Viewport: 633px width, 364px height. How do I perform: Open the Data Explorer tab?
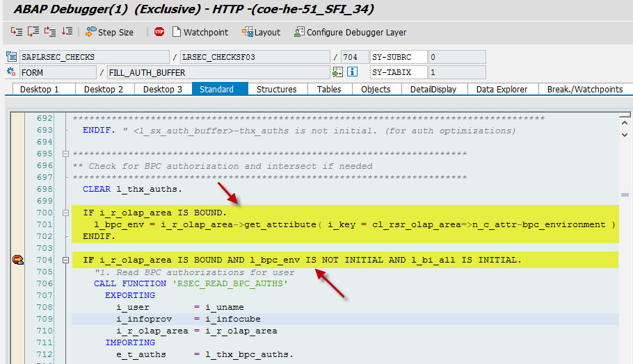503,89
